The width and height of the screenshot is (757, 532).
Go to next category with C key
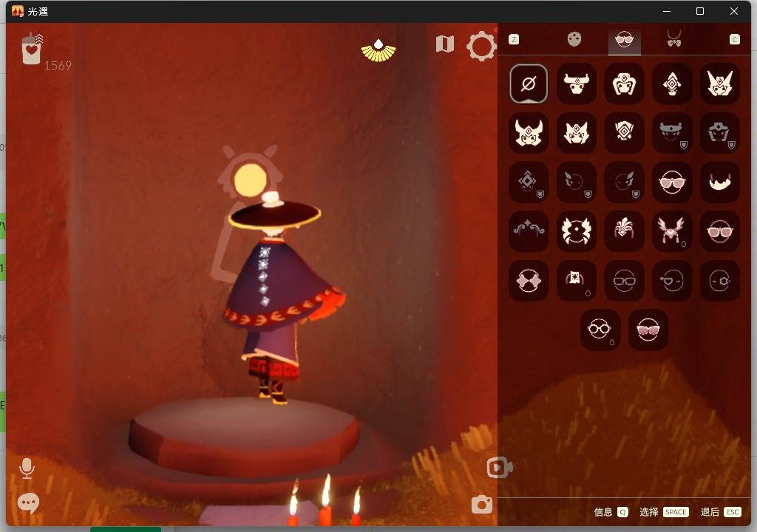pyautogui.click(x=734, y=40)
